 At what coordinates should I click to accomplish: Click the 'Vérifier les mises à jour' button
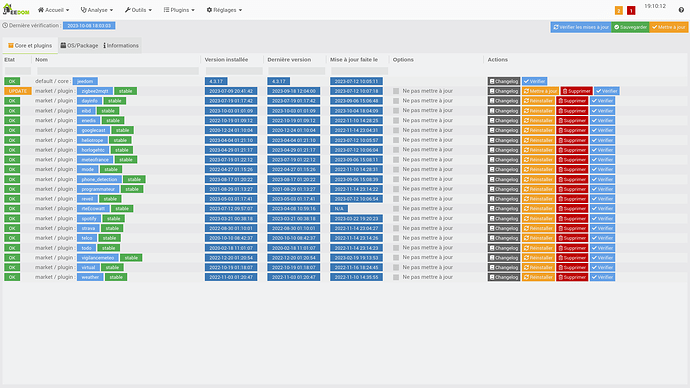coord(580,27)
